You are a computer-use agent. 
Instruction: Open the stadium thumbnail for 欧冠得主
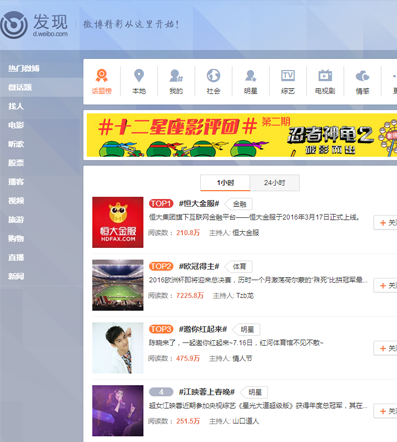pos(118,285)
